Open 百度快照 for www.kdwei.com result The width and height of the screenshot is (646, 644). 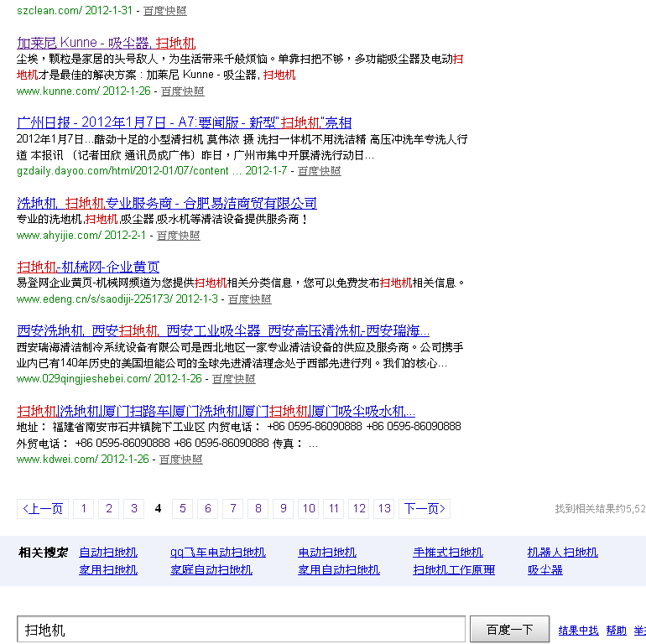coord(181,460)
